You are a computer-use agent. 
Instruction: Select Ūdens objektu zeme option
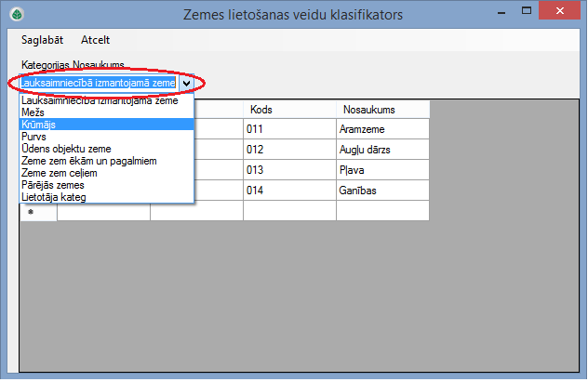[106, 149]
